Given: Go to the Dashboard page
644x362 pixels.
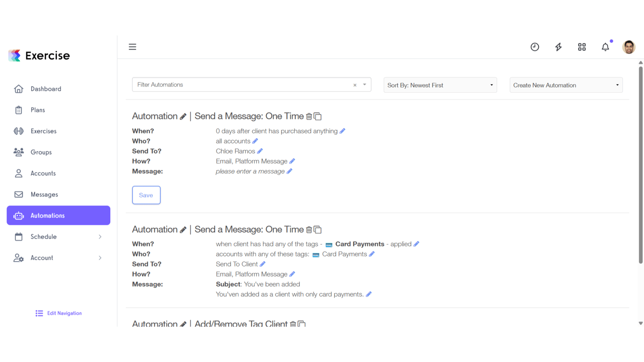Looking at the screenshot, I should [x=46, y=89].
